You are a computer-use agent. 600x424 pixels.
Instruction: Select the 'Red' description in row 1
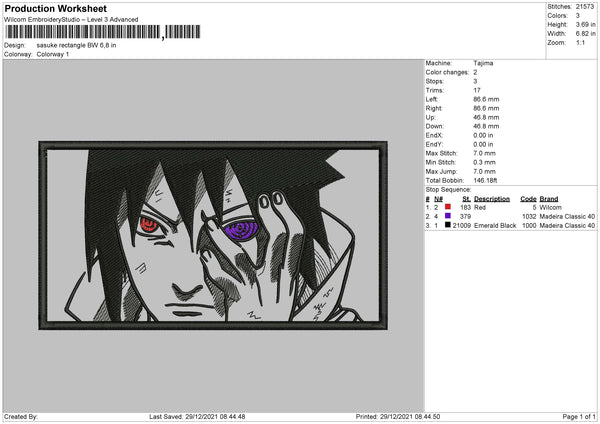(480, 207)
